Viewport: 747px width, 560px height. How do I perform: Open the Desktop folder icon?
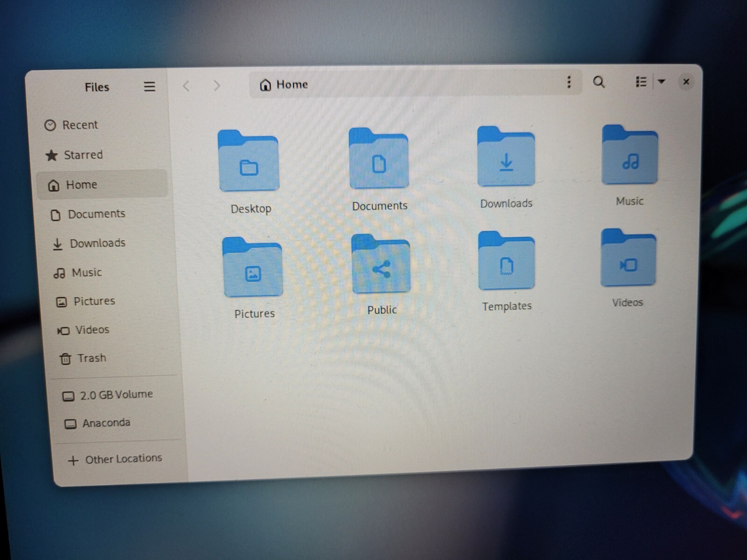pyautogui.click(x=248, y=161)
